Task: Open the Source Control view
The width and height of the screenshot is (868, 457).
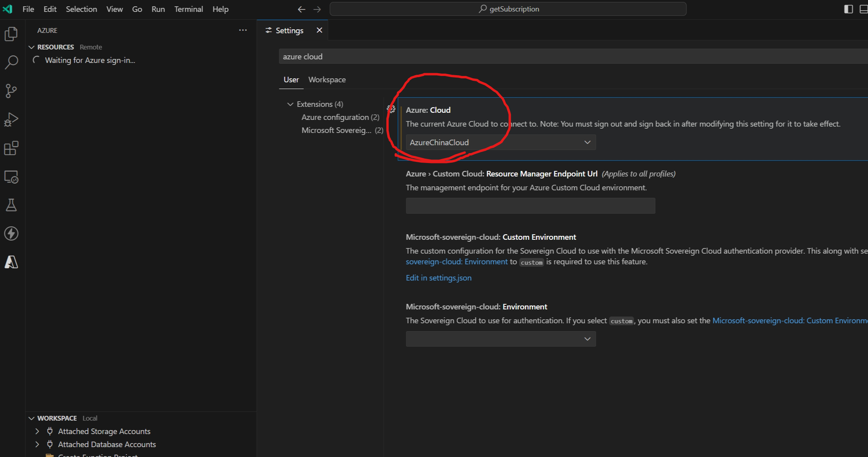Action: point(11,91)
